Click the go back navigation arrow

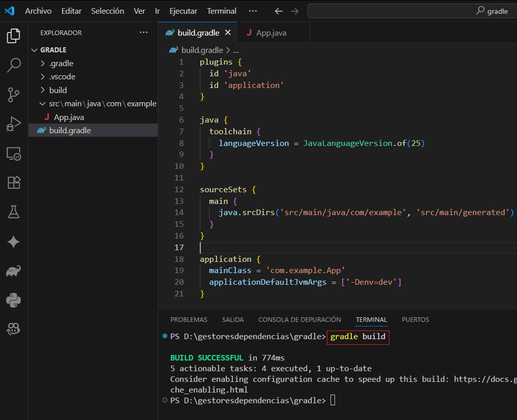coord(279,11)
